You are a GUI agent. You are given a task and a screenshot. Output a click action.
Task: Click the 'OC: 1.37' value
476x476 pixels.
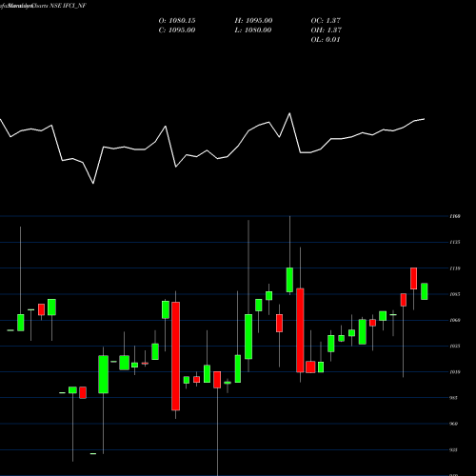point(326,21)
